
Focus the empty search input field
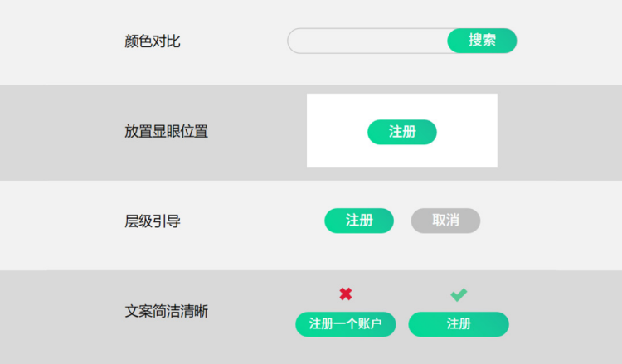tap(367, 41)
